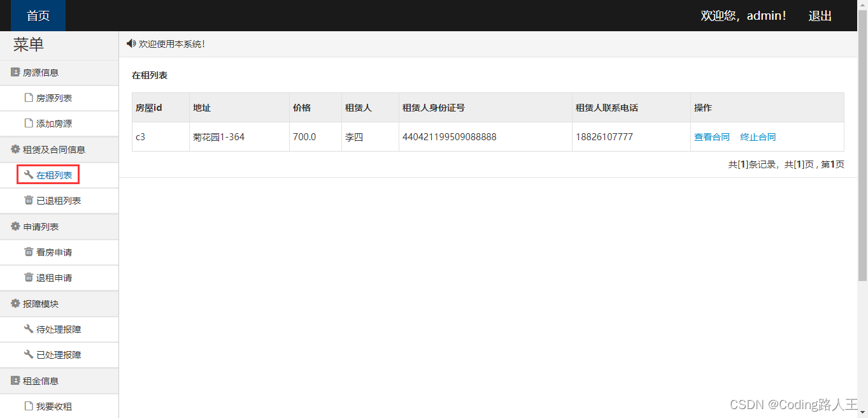Image resolution: width=868 pixels, height=418 pixels.
Task: Click the trash icon next to 已退租列表
Action: tap(28, 200)
